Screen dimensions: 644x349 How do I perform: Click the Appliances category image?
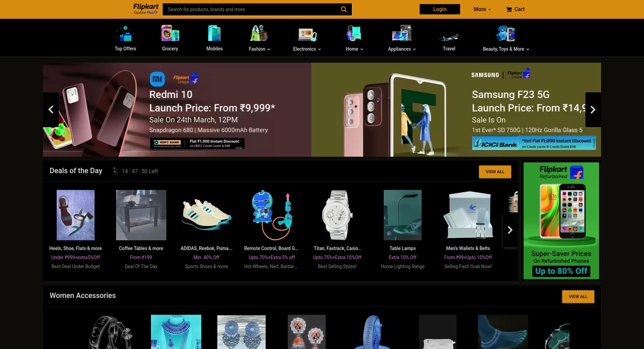pyautogui.click(x=401, y=34)
